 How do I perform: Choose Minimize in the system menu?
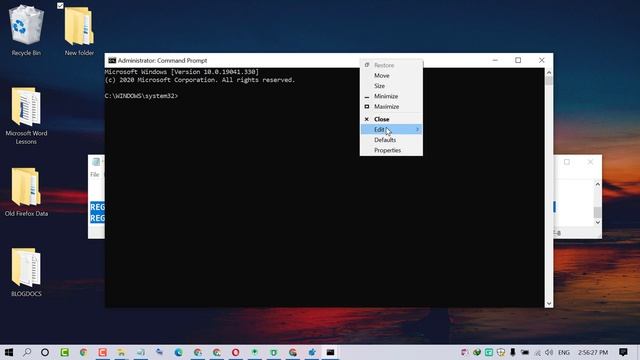pos(391,96)
